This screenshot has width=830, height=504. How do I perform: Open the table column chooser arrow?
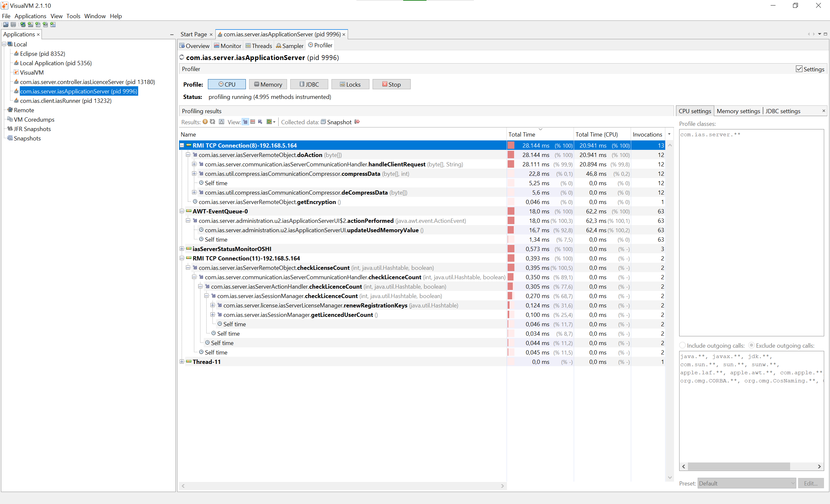click(x=669, y=134)
